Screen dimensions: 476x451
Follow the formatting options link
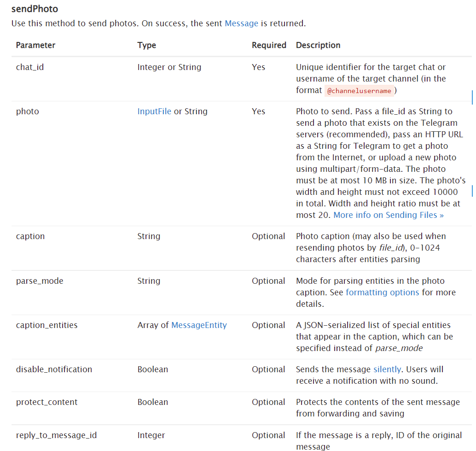(382, 293)
